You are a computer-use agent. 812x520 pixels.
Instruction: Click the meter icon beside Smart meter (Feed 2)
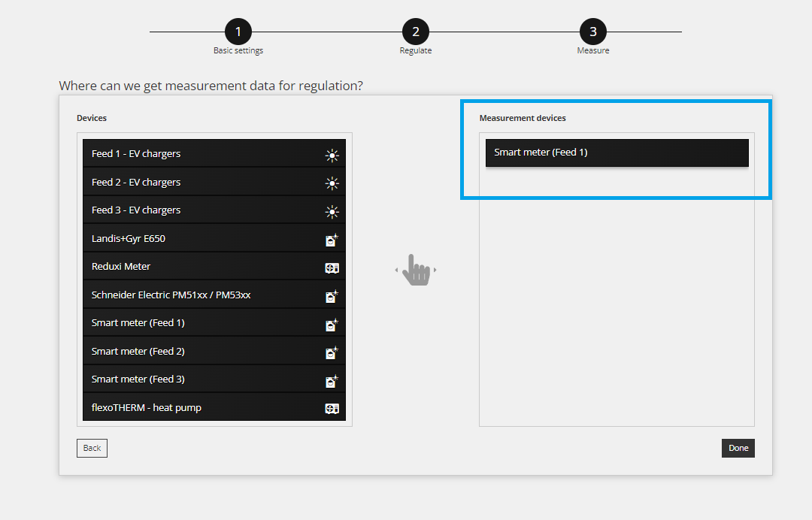tap(332, 352)
